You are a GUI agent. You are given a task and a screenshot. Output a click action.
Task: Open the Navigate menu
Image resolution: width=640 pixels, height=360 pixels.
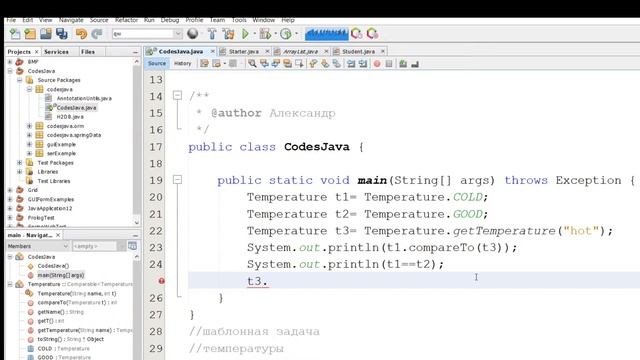[71, 20]
